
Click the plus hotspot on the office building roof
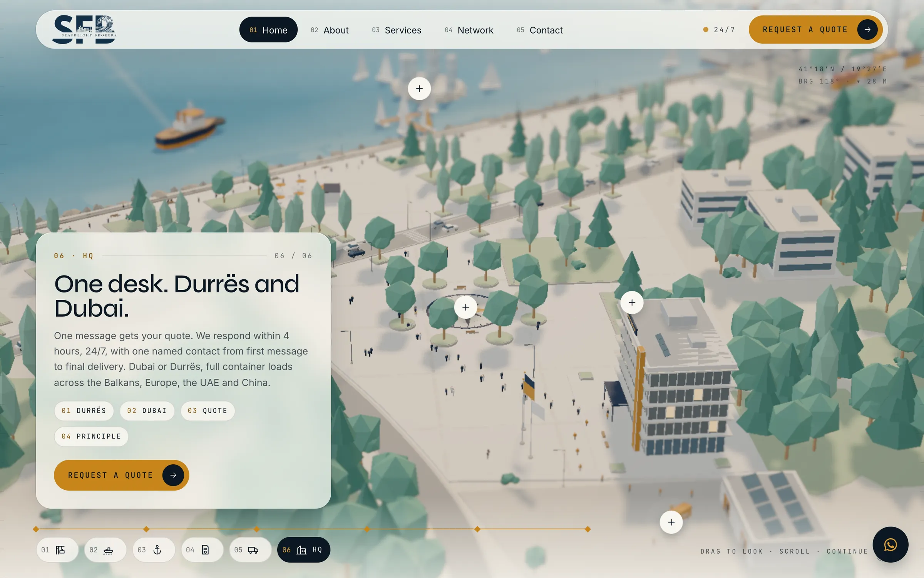632,302
